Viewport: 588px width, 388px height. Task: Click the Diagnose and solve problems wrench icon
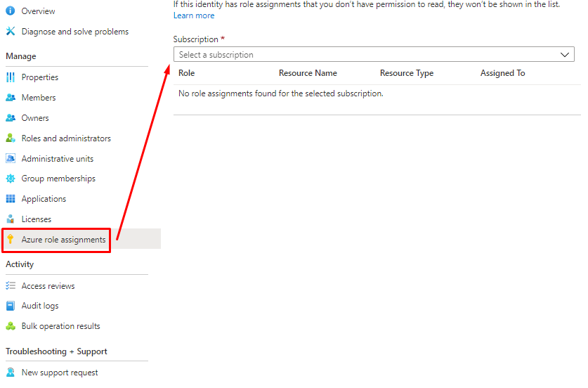point(11,32)
